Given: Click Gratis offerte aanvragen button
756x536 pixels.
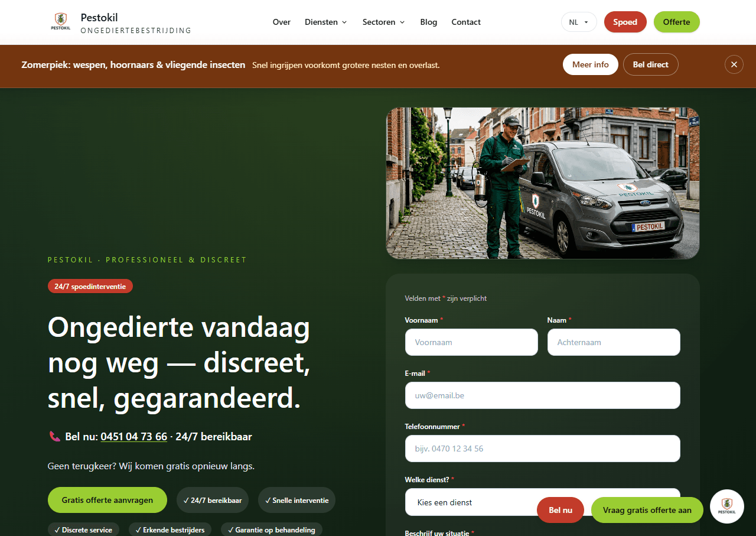Looking at the screenshot, I should point(107,500).
